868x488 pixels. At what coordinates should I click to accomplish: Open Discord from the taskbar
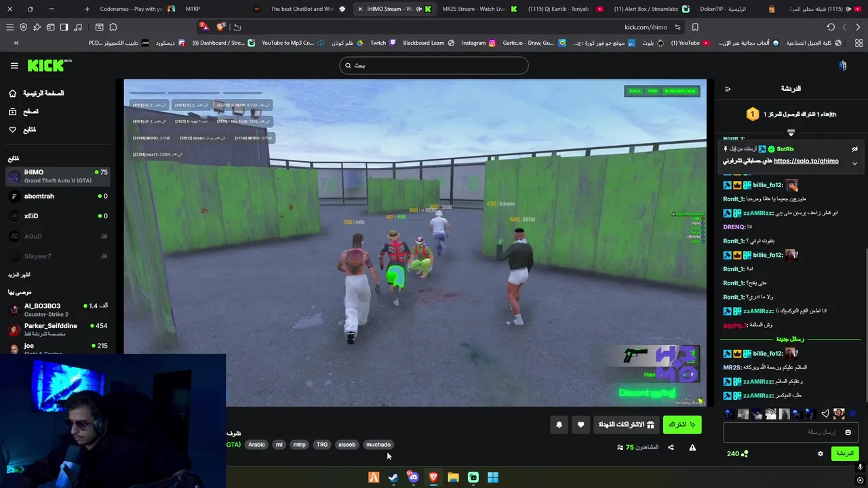(413, 477)
